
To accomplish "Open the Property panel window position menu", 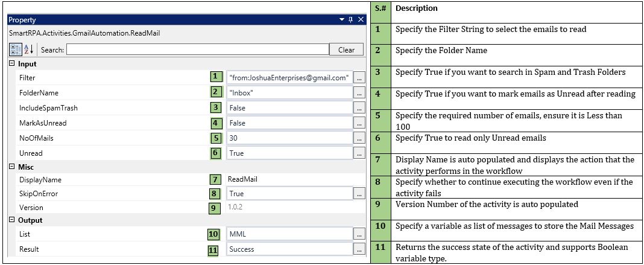I will [342, 20].
